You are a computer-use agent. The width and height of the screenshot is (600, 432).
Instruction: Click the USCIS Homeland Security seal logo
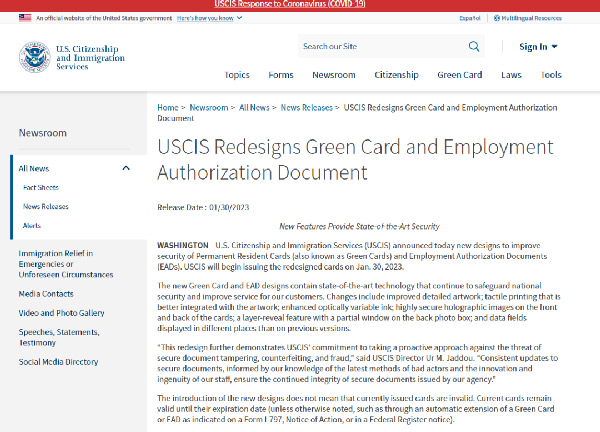point(34,58)
